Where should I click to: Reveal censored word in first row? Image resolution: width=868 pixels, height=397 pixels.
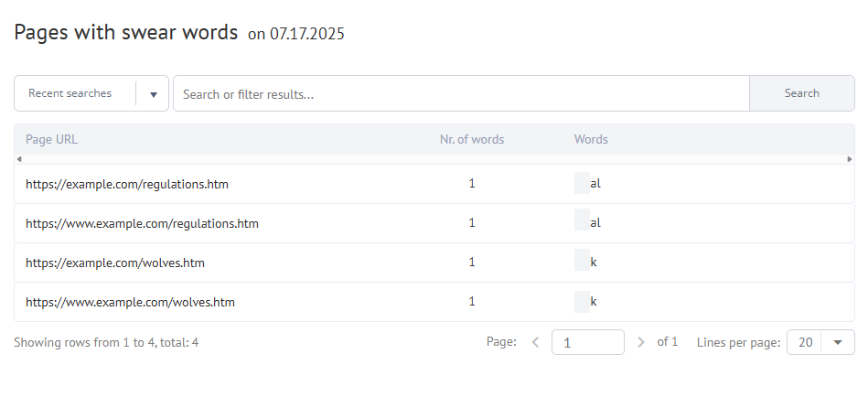point(582,184)
